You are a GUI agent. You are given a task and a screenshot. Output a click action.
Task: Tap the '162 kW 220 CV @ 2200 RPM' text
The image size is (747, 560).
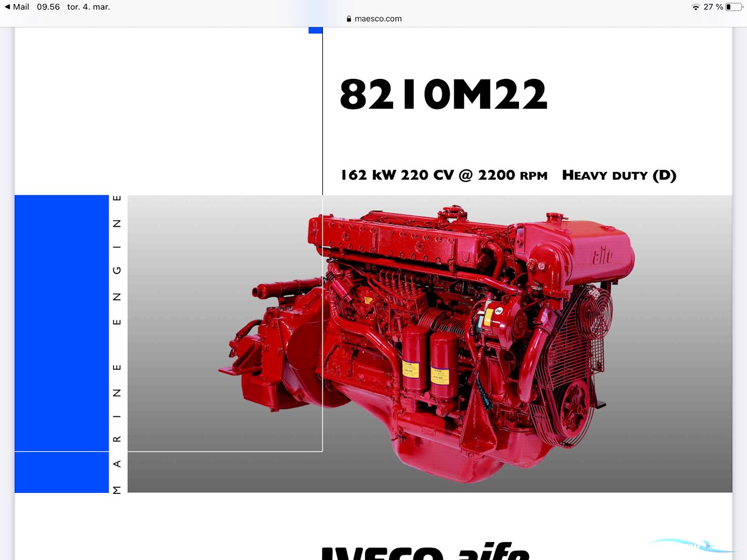coord(444,175)
